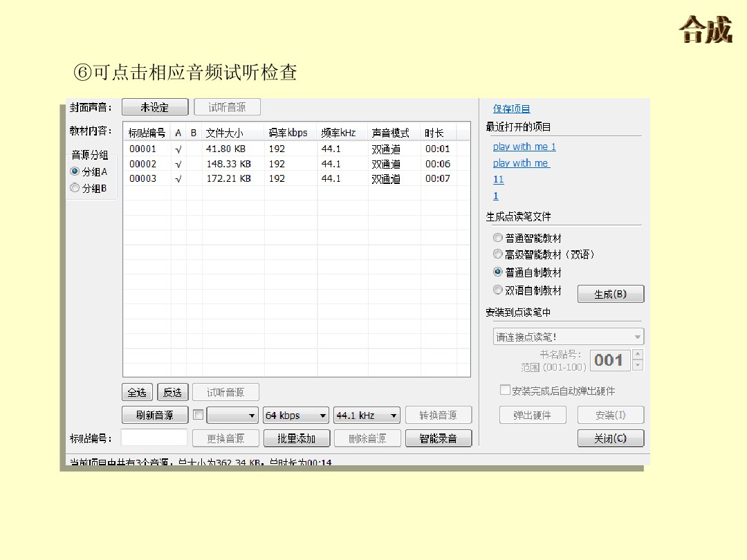Click the 反选 button
This screenshot has height=560, width=747.
(x=172, y=392)
